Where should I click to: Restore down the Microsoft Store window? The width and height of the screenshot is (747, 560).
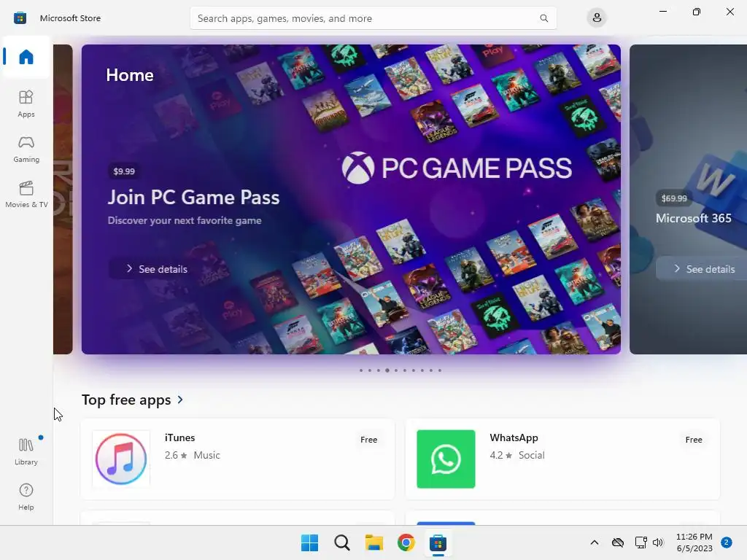pyautogui.click(x=697, y=12)
